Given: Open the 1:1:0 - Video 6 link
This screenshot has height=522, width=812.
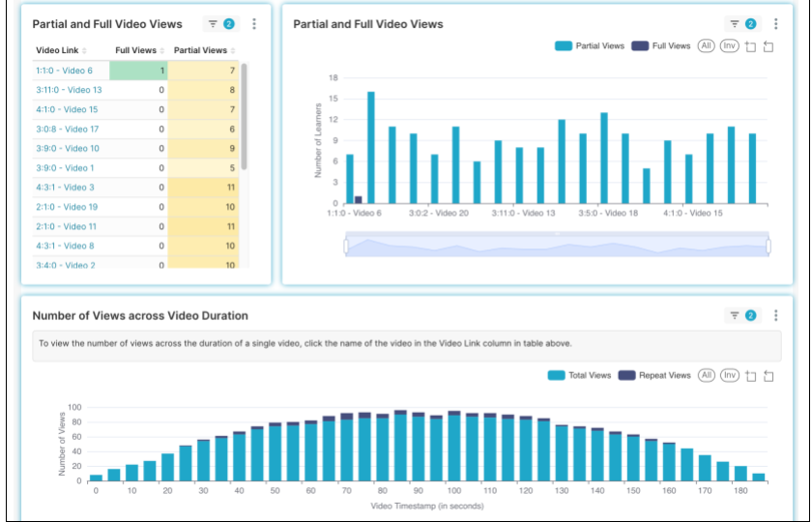Looking at the screenshot, I should [64, 71].
